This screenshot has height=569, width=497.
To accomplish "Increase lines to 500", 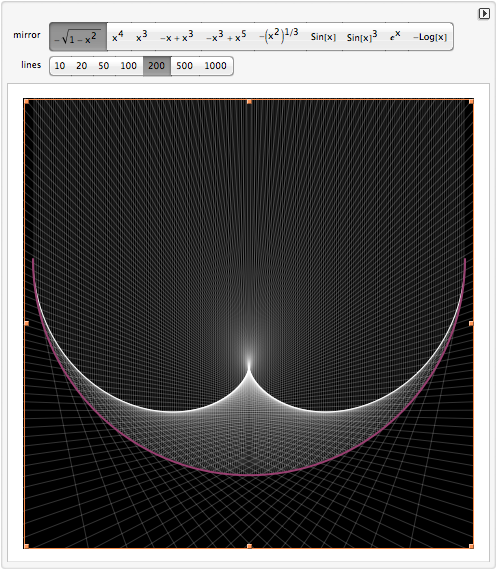I will coord(184,66).
